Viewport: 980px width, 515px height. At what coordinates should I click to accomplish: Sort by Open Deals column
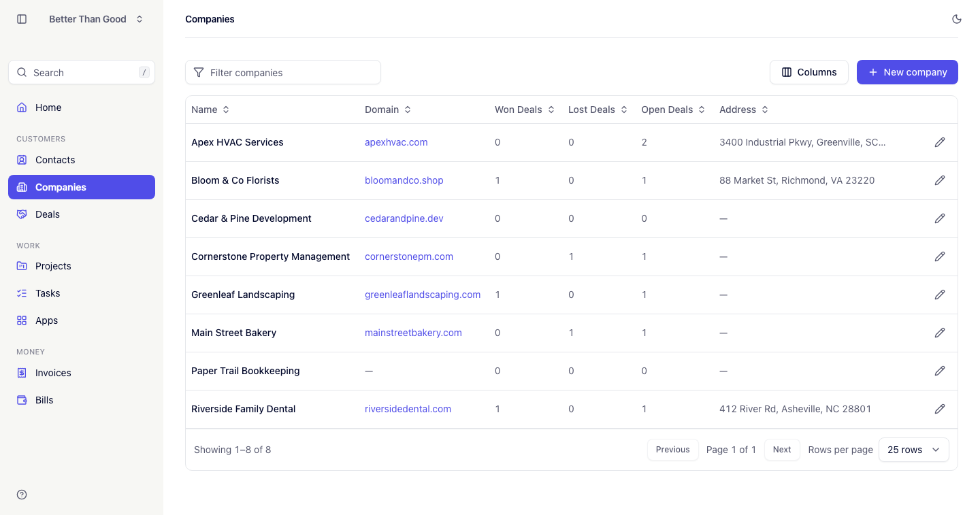pyautogui.click(x=674, y=110)
